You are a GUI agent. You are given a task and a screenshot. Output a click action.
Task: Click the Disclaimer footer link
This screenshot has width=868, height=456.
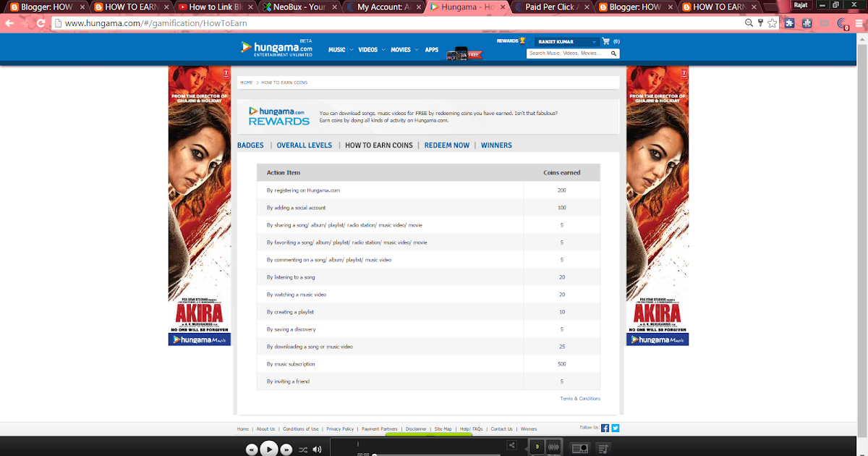click(416, 429)
